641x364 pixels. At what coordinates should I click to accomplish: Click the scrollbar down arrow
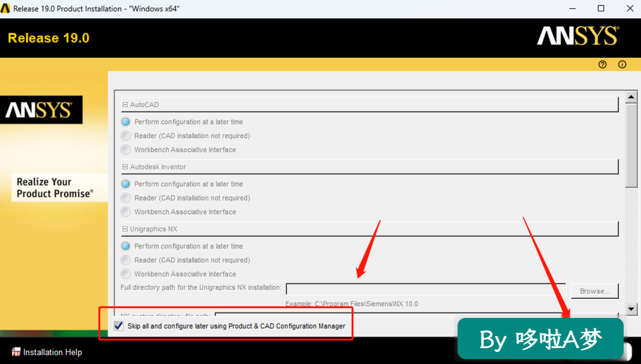(631, 310)
